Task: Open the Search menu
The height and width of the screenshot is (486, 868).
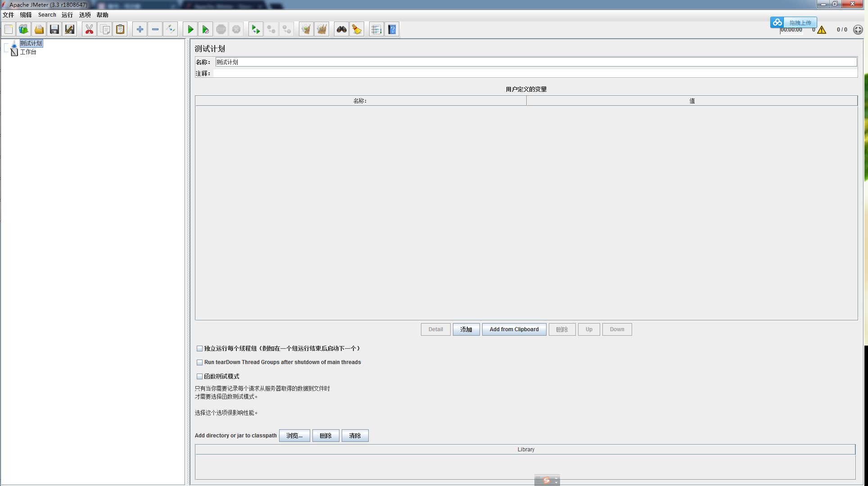Action: click(47, 15)
